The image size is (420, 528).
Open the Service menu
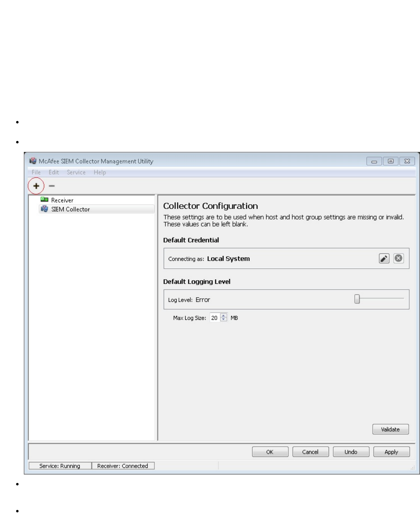click(76, 172)
